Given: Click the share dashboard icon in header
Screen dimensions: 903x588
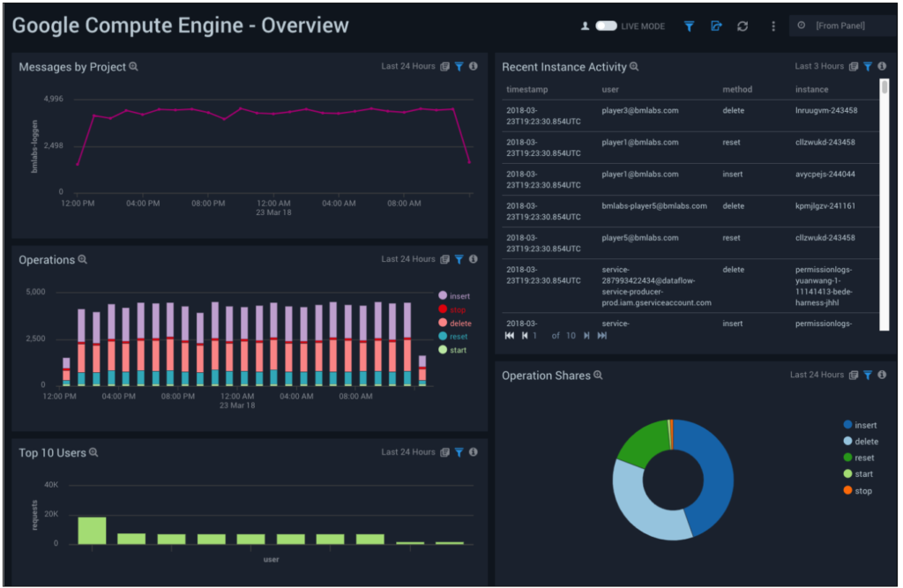Looking at the screenshot, I should (x=716, y=26).
